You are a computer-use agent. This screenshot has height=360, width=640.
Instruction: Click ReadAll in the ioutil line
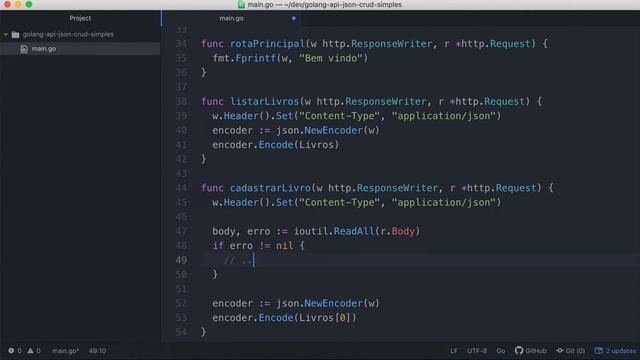pos(354,231)
